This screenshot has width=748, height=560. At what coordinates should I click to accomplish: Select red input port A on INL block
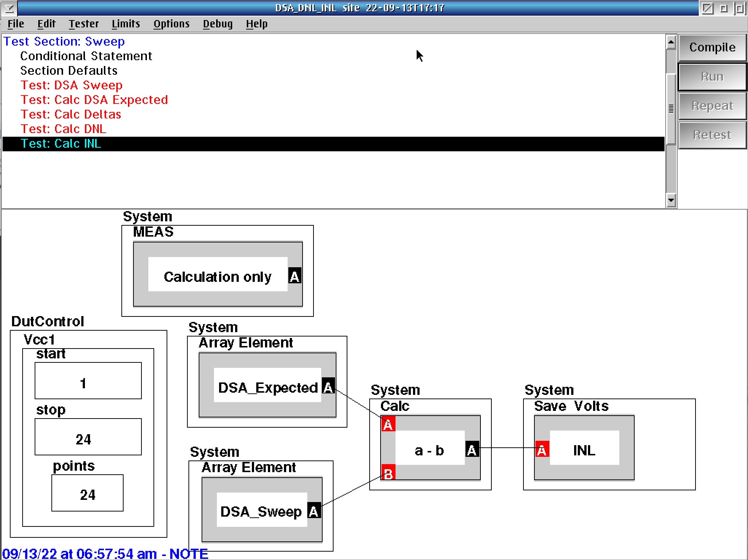click(542, 450)
